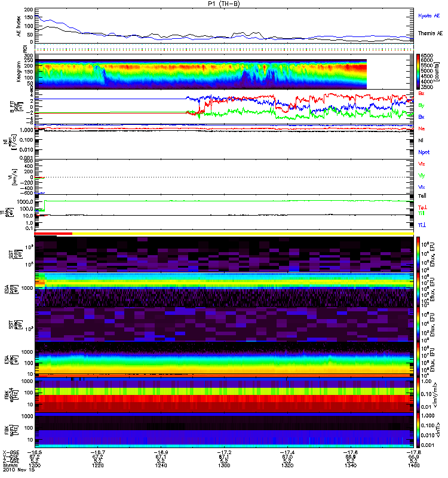
Task: Click the "2010 Nov 15" date label
Action: click(x=18, y=470)
